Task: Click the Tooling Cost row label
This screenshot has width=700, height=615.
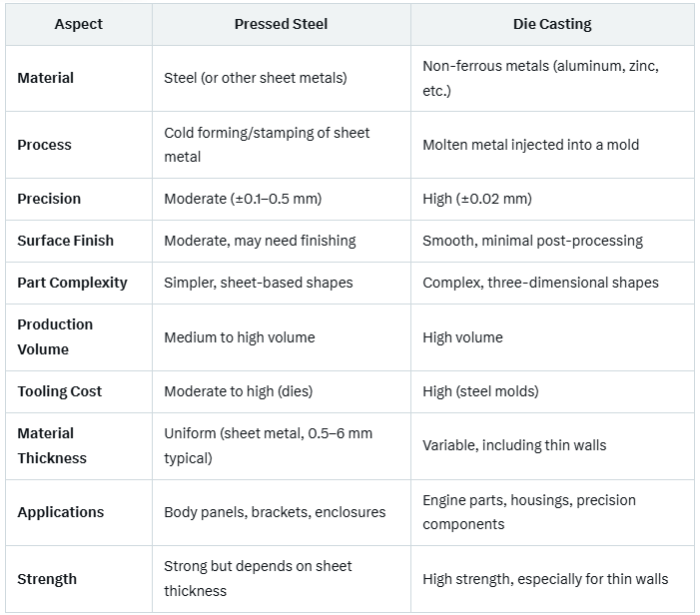Action: click(x=60, y=391)
